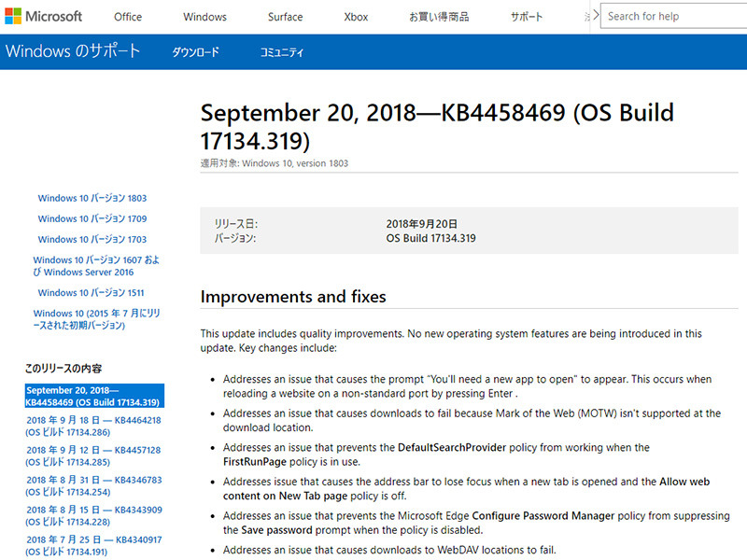This screenshot has height=560, width=747.
Task: Click the Allow web content on New Tab bullet
Action: (466, 488)
